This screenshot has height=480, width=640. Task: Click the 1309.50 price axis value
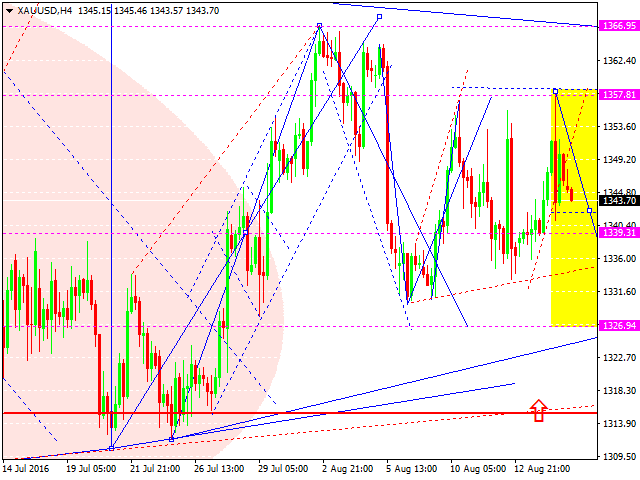pyautogui.click(x=619, y=456)
